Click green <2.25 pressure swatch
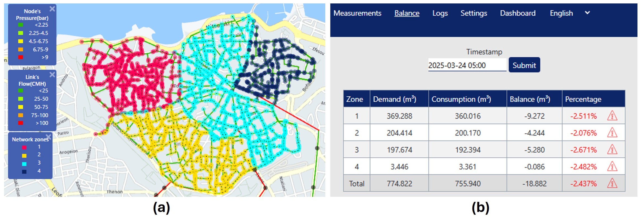Image resolution: width=644 pixels, height=220 pixels. click(x=21, y=25)
